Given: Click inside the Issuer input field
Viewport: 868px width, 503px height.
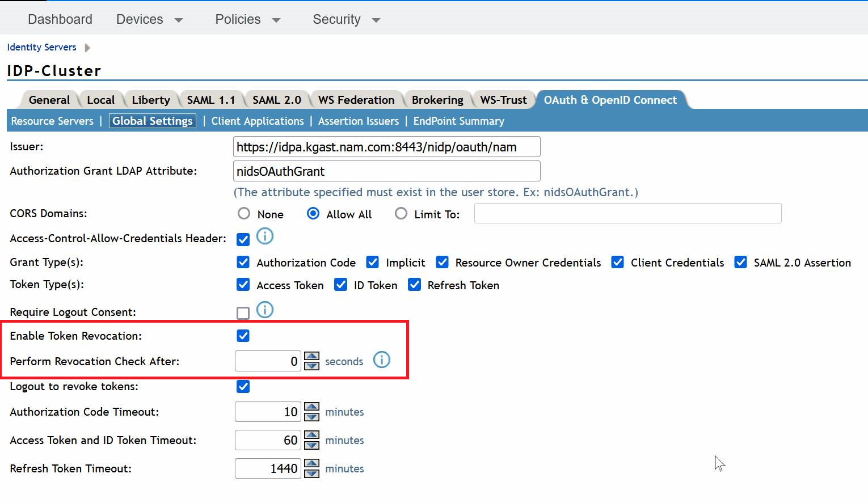Looking at the screenshot, I should click(386, 146).
